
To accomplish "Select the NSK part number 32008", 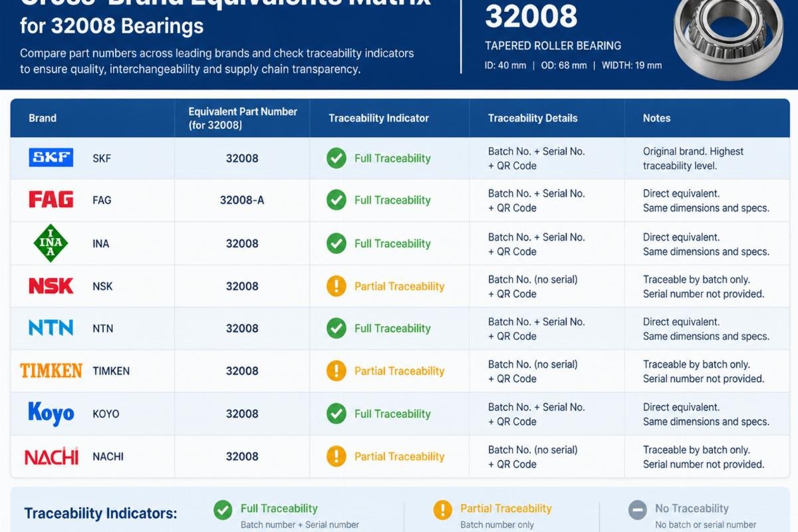I will point(242,286).
